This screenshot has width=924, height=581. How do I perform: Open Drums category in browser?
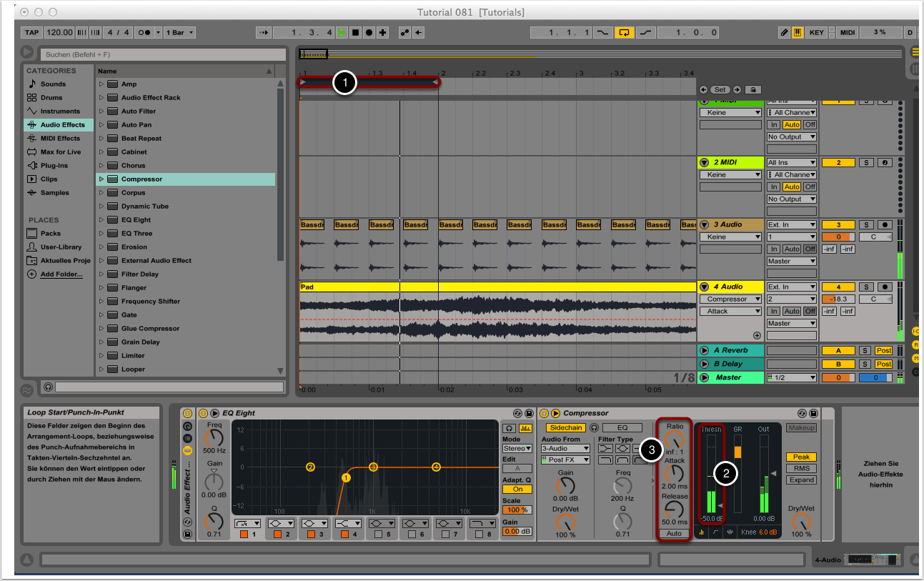pyautogui.click(x=51, y=98)
